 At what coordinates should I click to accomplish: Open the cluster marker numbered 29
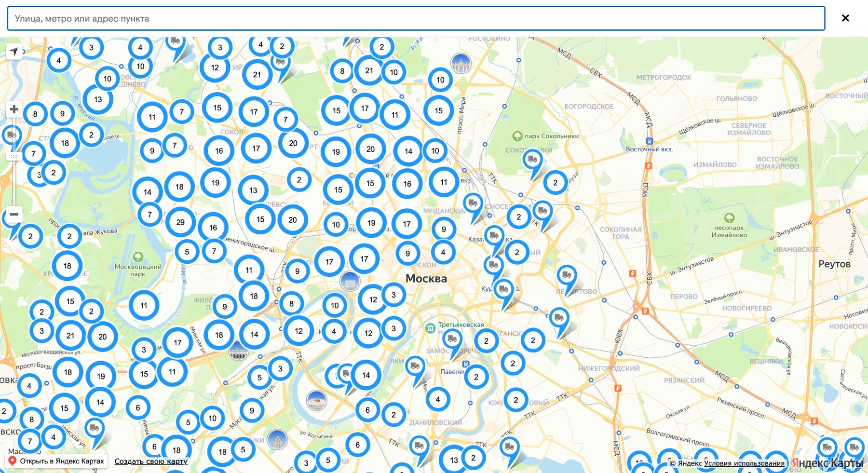(x=180, y=222)
